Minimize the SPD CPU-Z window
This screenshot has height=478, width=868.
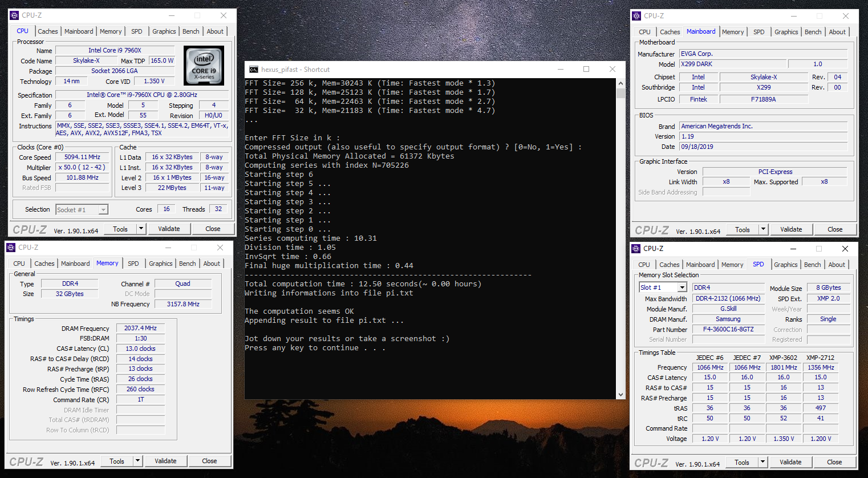(x=793, y=249)
